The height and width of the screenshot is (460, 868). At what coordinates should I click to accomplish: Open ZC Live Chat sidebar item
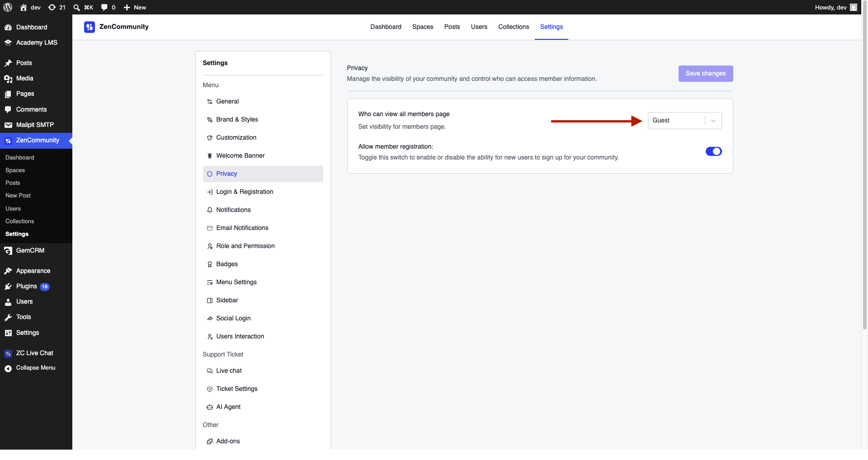[x=36, y=353]
